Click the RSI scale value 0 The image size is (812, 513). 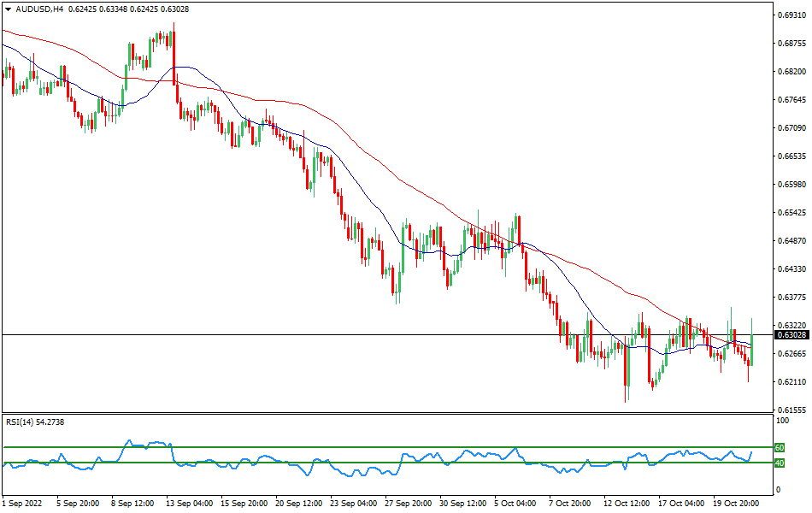point(777,490)
